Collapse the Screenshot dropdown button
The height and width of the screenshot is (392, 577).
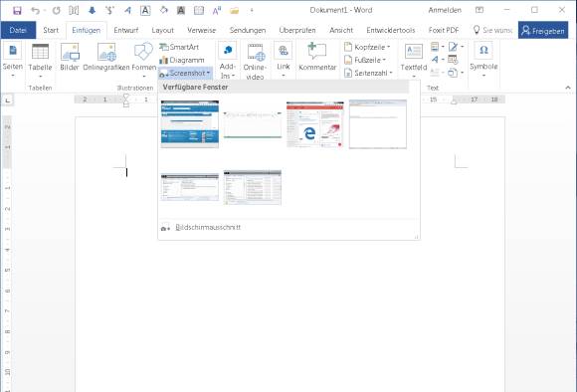[x=185, y=74]
